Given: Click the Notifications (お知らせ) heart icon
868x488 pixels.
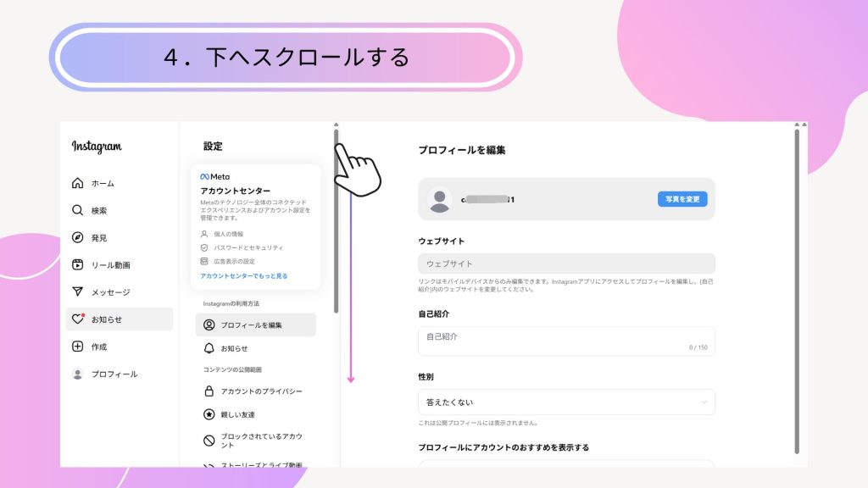Looking at the screenshot, I should coord(78,319).
